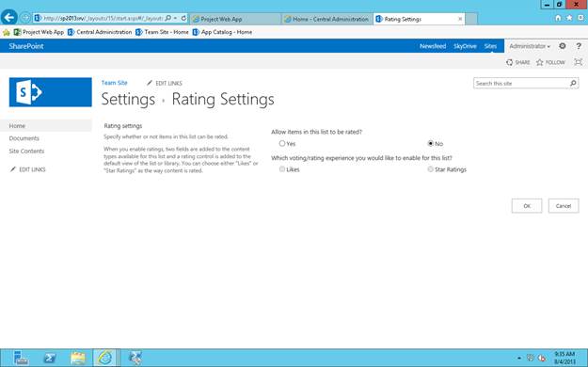Select Yes to allow item ratings

click(282, 143)
